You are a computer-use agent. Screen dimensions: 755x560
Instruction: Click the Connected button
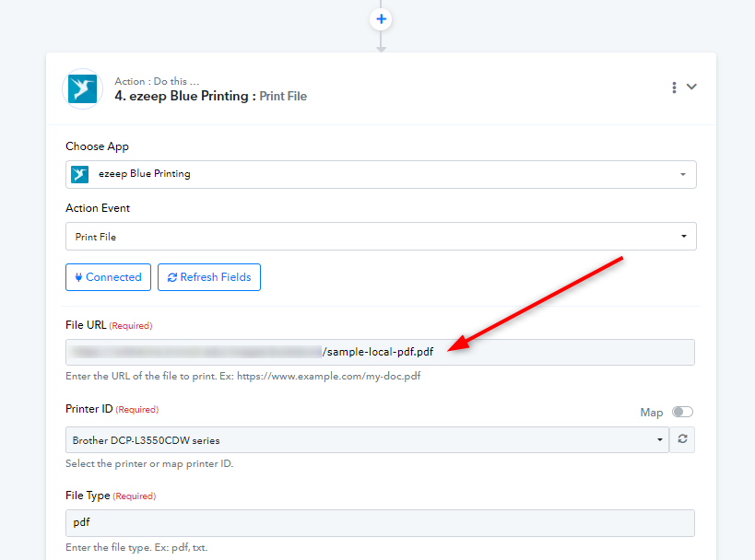pos(109,277)
